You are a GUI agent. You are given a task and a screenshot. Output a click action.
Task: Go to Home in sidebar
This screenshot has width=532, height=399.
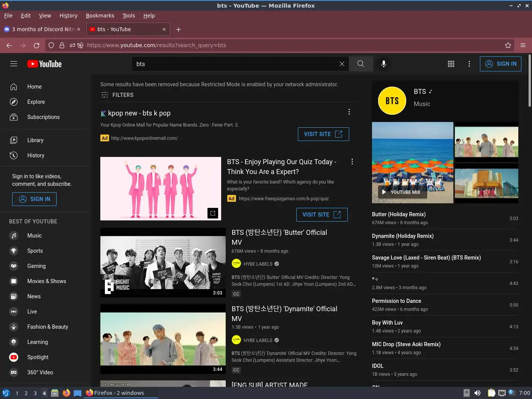(x=45, y=87)
